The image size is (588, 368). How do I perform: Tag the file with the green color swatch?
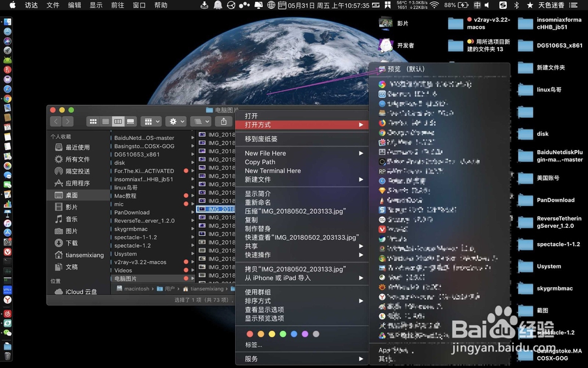284,333
